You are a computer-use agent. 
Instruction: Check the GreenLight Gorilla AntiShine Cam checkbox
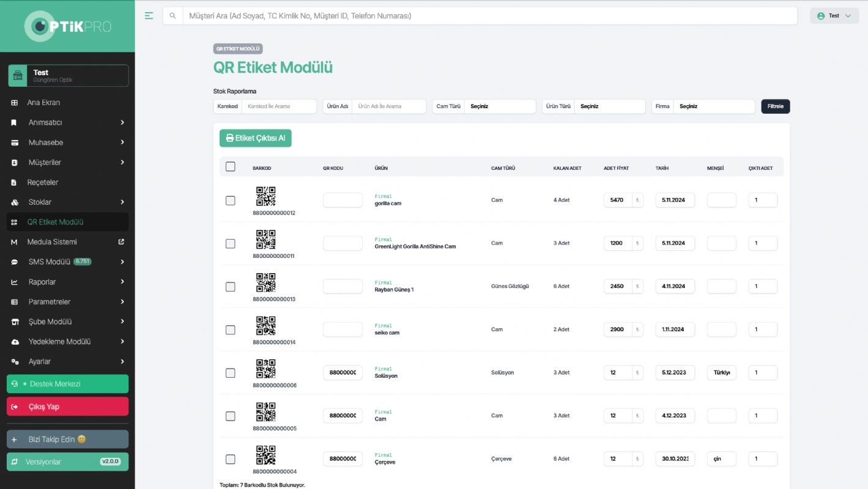[230, 243]
